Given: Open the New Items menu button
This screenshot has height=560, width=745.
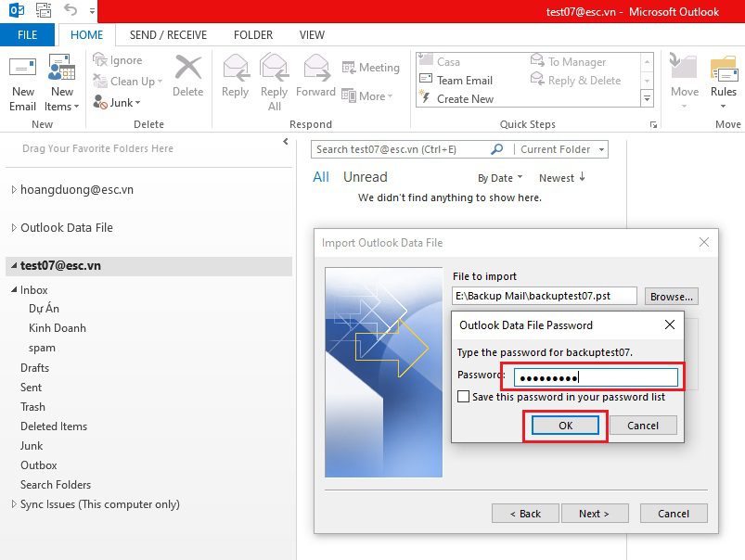Looking at the screenshot, I should (62, 84).
